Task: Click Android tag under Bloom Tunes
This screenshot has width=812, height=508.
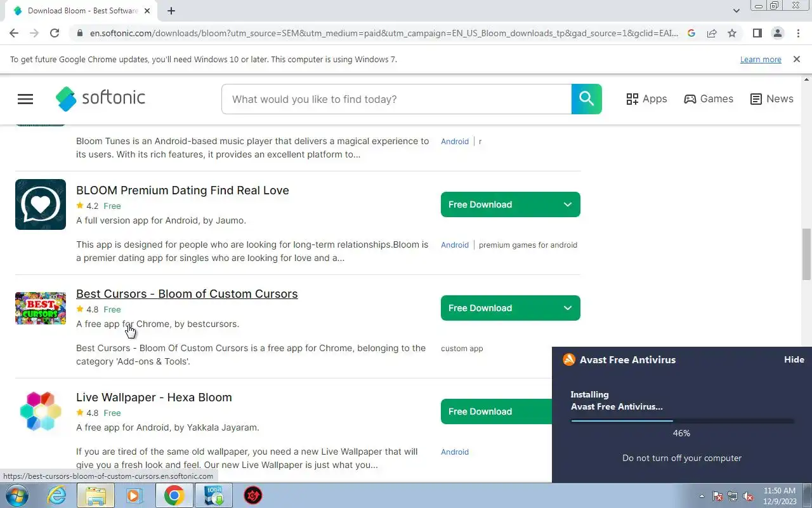Action: 455,142
